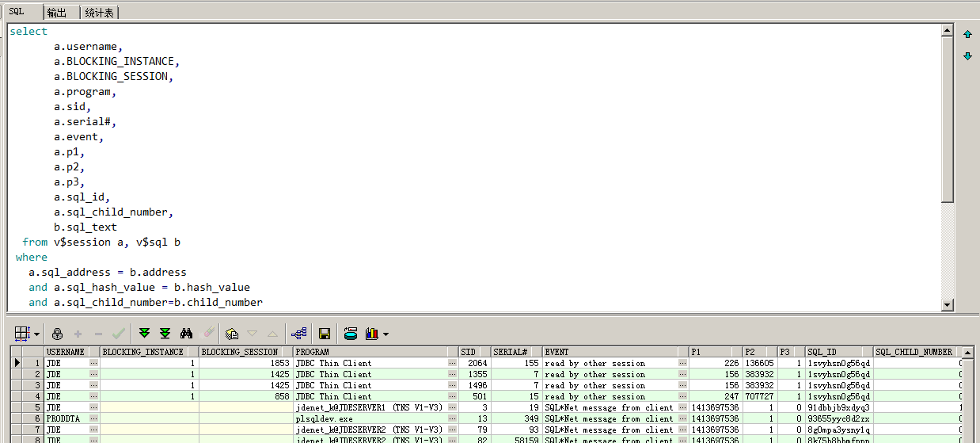This screenshot has height=443, width=980.
Task: Open the chart graph icon
Action: click(371, 334)
